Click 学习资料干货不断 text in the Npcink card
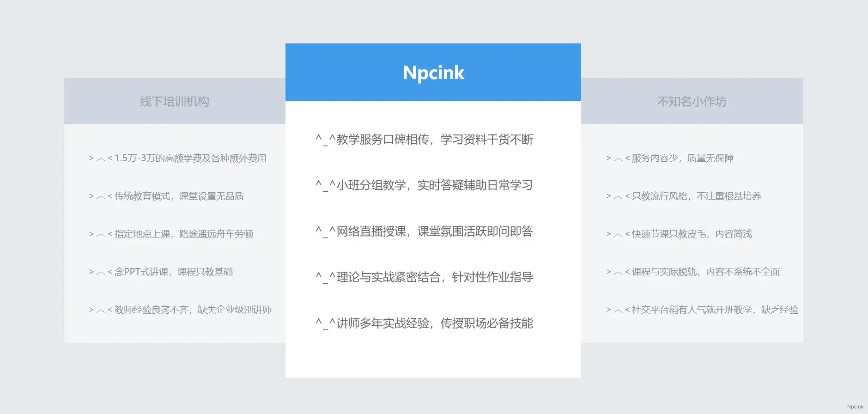 pyautogui.click(x=486, y=140)
